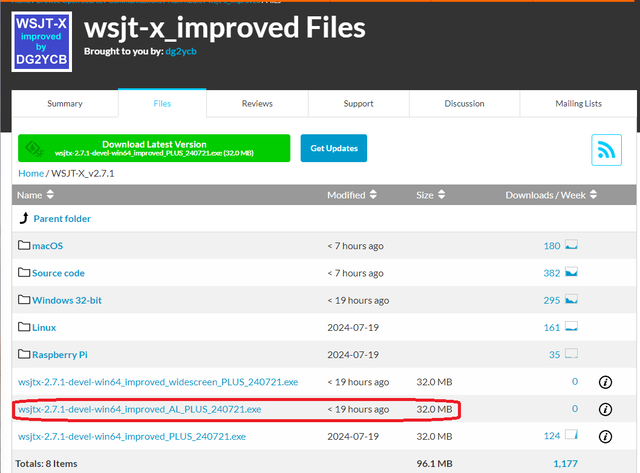Show info for widescreen_PLUS exe file

(605, 382)
